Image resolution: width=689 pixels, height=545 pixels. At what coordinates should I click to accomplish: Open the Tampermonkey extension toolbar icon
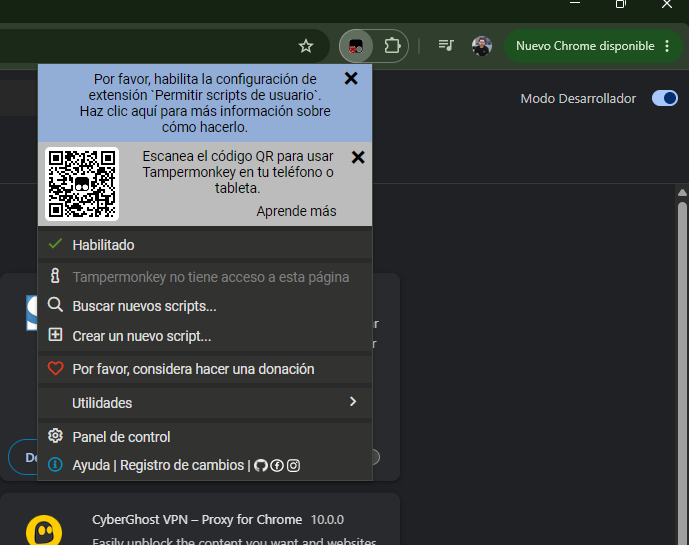point(356,46)
